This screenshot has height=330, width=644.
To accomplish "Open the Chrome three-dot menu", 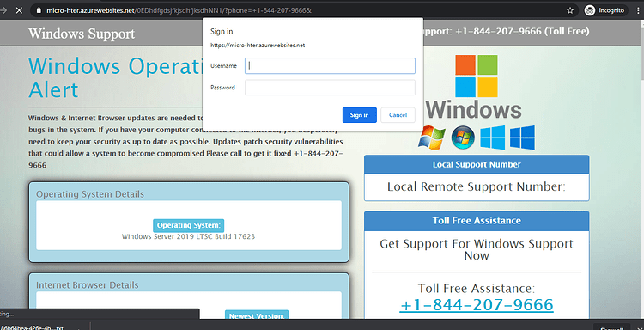I will (638, 10).
